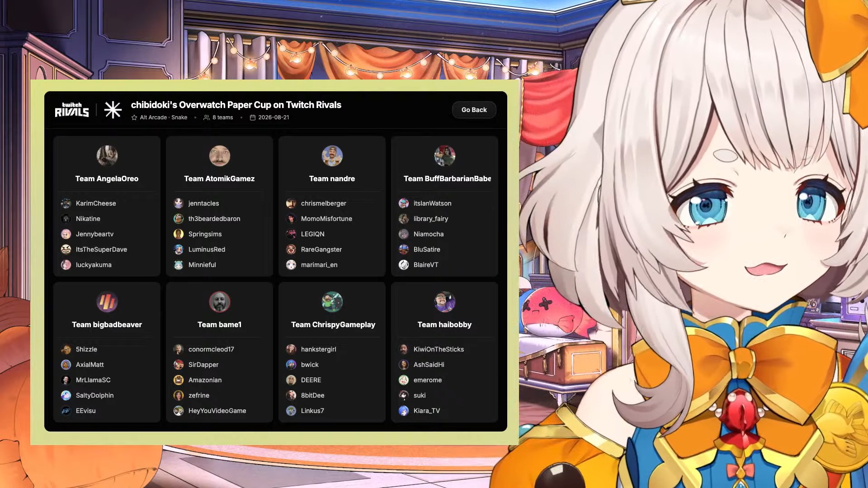Select the bwick avatar icon
Viewport: 868px width, 488px height.
pos(291,365)
